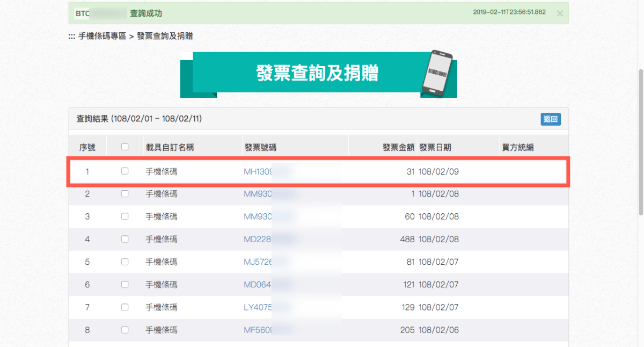Click the 返回 button
Image resolution: width=644 pixels, height=347 pixels.
click(x=551, y=119)
